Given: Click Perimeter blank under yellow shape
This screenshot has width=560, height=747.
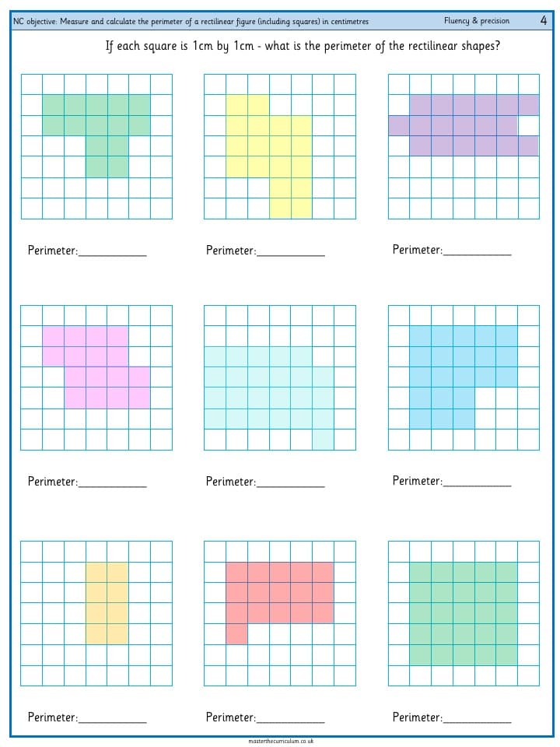Looking at the screenshot, I should click(x=291, y=251).
